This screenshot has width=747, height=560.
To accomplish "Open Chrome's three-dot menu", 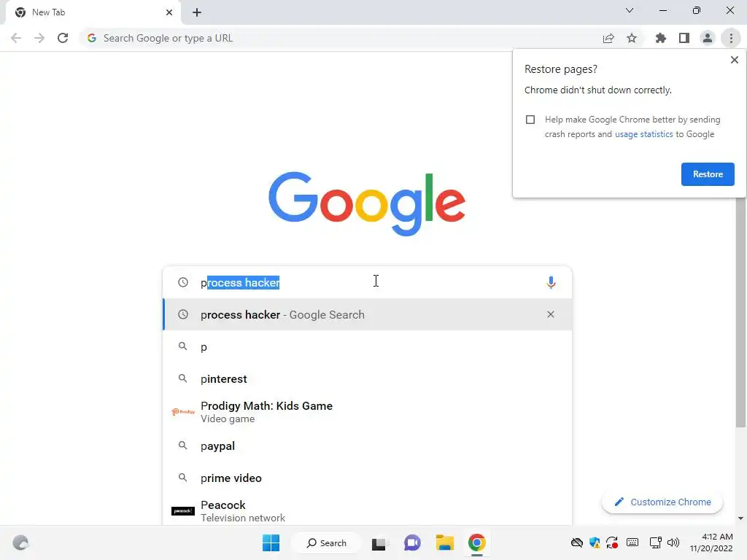I will tap(731, 38).
